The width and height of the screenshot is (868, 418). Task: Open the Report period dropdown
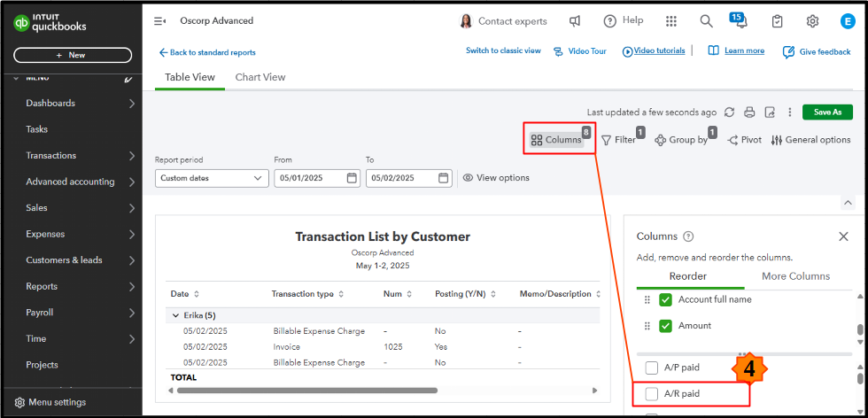pyautogui.click(x=212, y=178)
